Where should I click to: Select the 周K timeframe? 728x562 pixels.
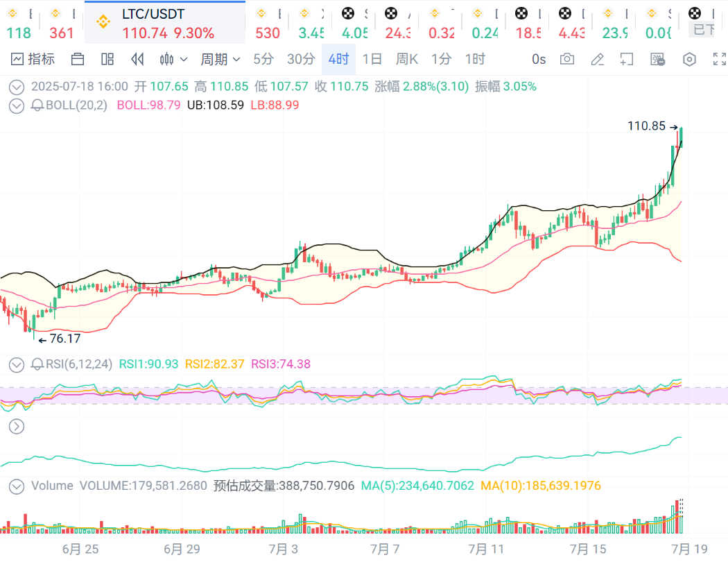[x=407, y=60]
